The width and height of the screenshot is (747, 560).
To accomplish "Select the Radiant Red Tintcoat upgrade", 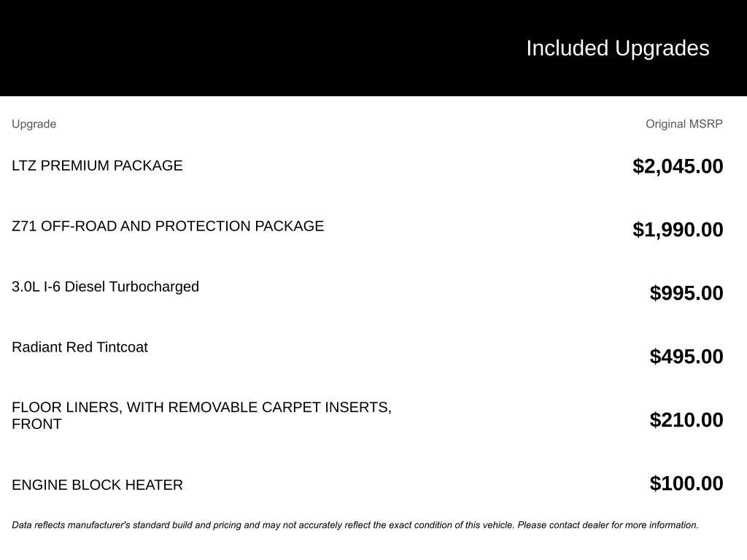I will [x=80, y=347].
